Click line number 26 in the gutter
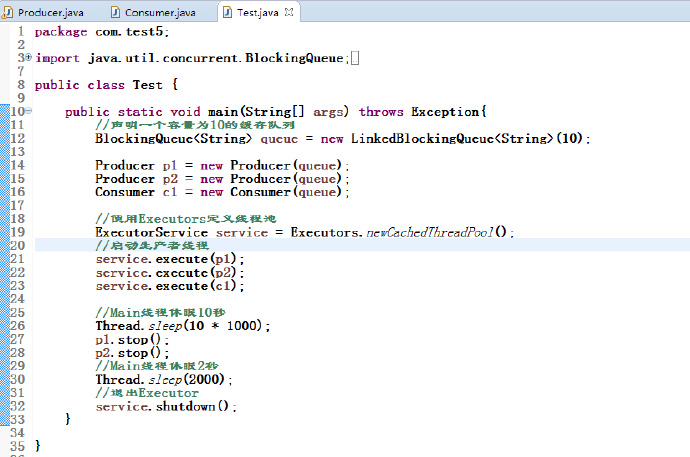This screenshot has height=457, width=690. tap(17, 325)
